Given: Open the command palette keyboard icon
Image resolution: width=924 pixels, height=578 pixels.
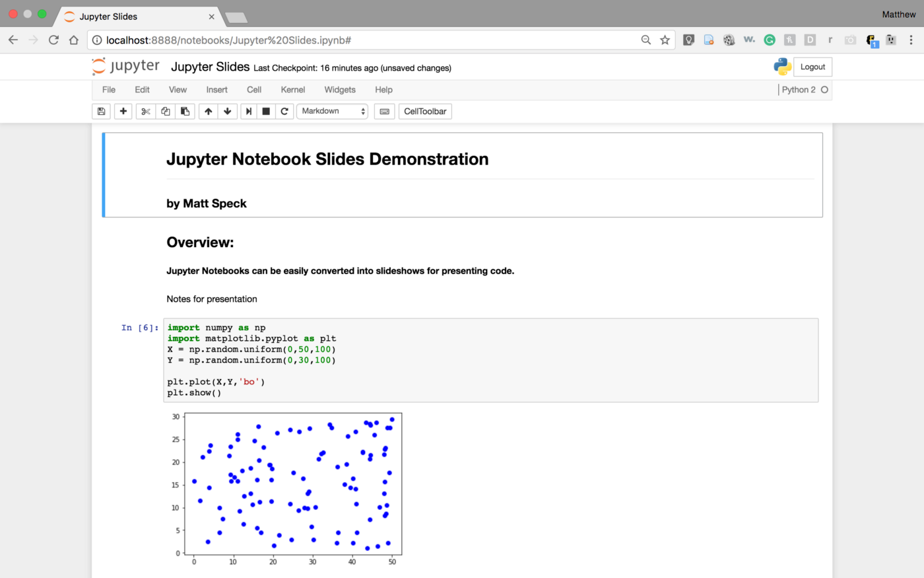Looking at the screenshot, I should coord(384,111).
